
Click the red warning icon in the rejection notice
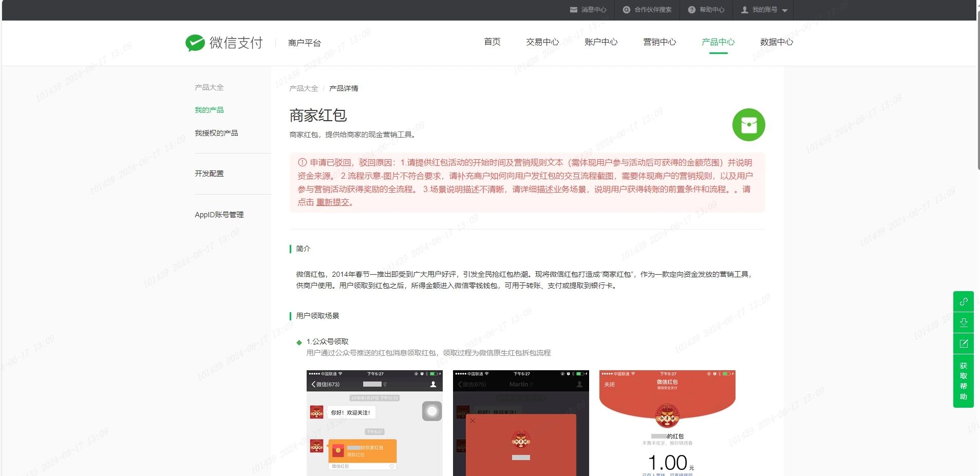click(302, 162)
